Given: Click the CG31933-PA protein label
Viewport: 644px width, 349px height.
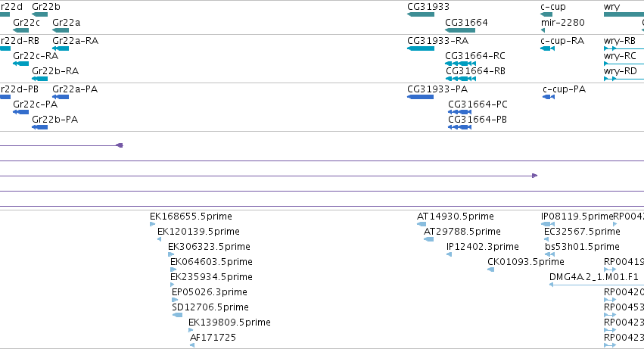Looking at the screenshot, I should click(x=437, y=89).
